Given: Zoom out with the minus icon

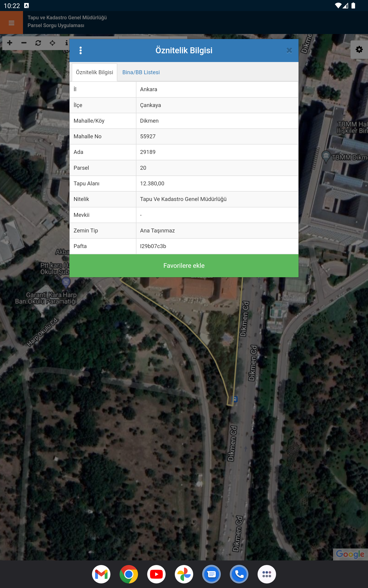Looking at the screenshot, I should pos(24,43).
